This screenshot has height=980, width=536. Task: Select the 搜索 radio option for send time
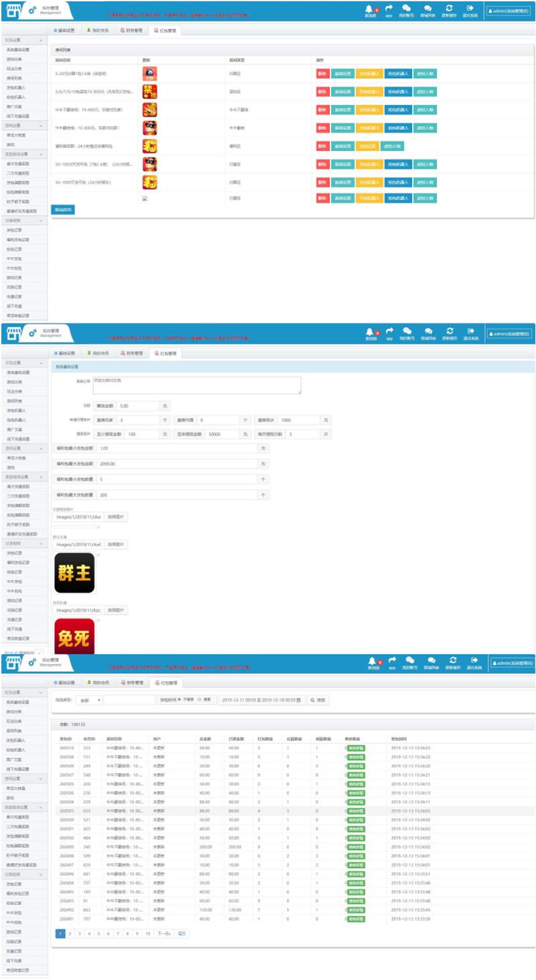[199, 700]
